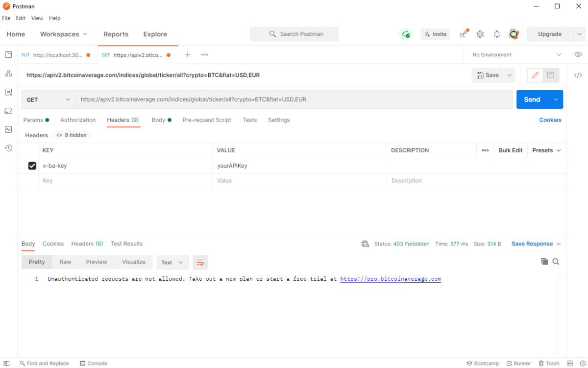Open the Mock Servers sidebar icon

[8, 111]
